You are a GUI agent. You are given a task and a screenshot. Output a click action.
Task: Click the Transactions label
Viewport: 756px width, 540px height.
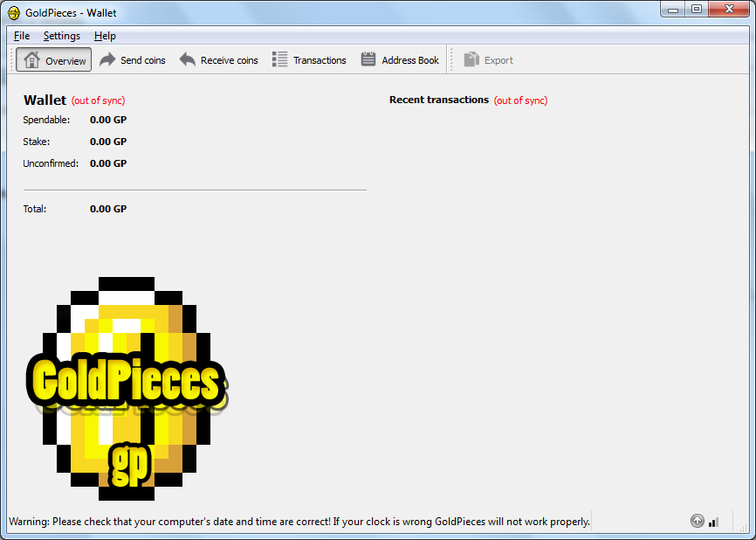coord(320,60)
